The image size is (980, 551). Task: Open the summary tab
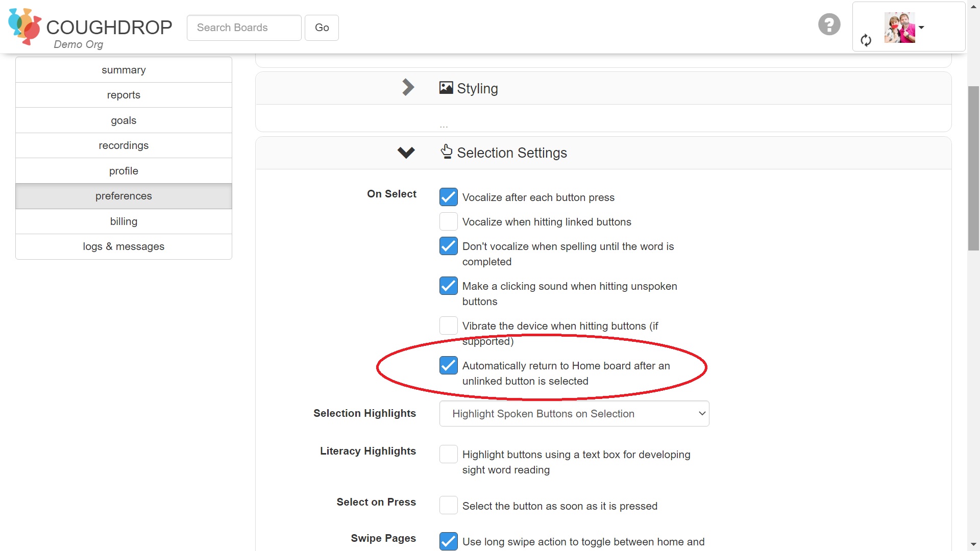(124, 70)
